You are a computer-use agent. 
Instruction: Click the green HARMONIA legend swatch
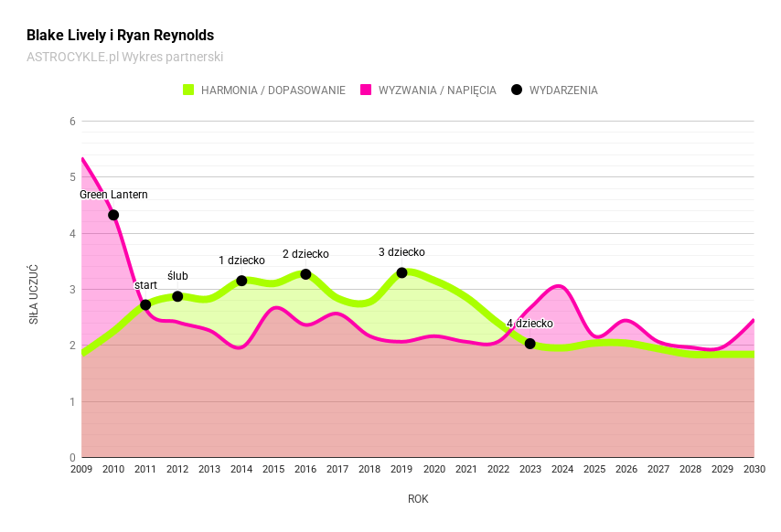(x=189, y=90)
